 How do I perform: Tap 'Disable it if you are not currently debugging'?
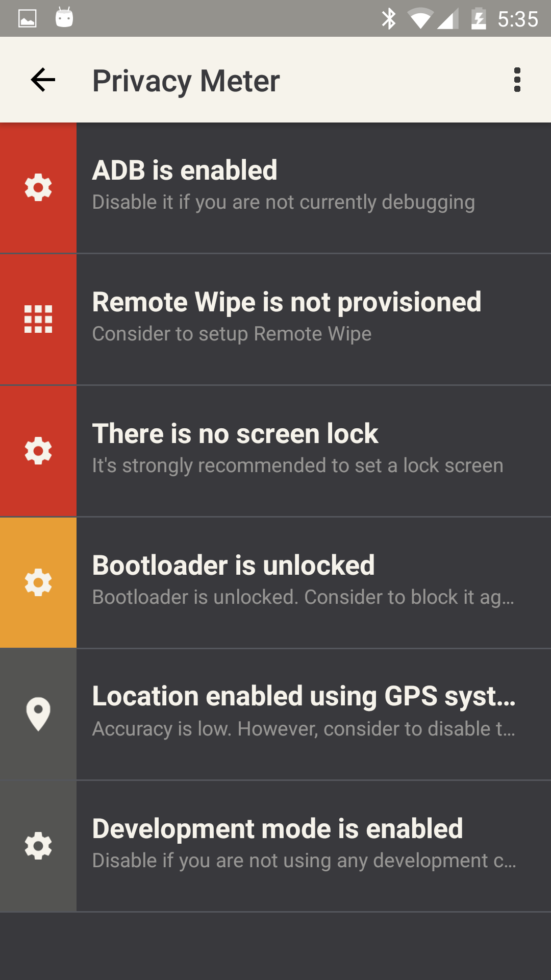284,203
